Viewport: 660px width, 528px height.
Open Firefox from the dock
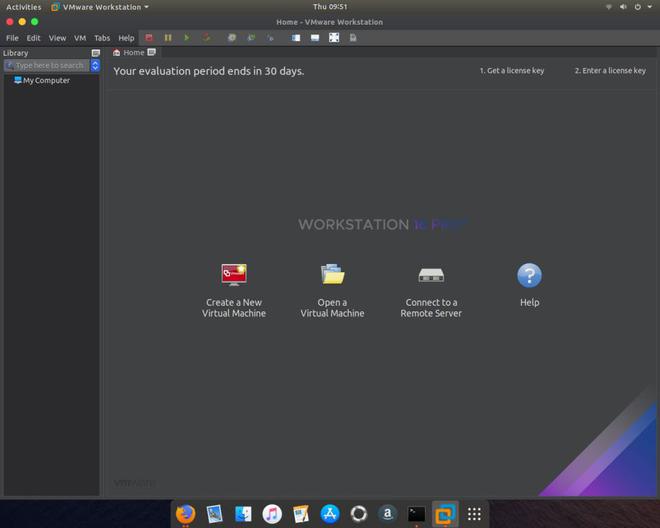coord(185,514)
